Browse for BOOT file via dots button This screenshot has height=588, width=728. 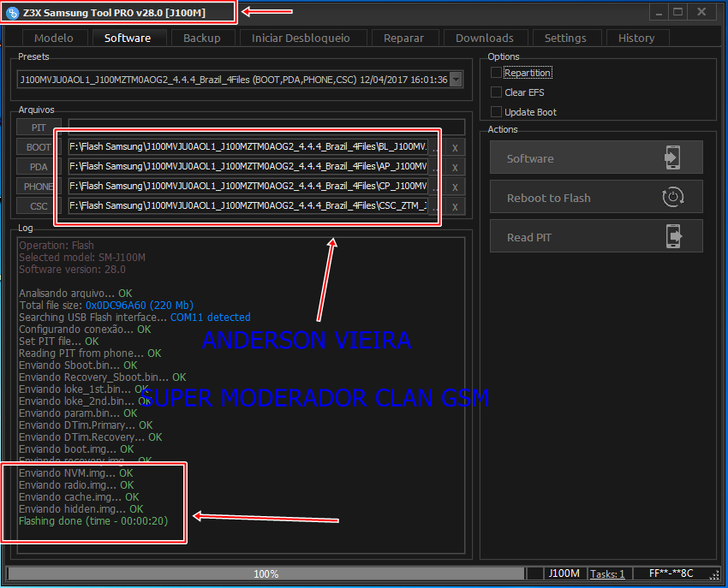[x=434, y=147]
